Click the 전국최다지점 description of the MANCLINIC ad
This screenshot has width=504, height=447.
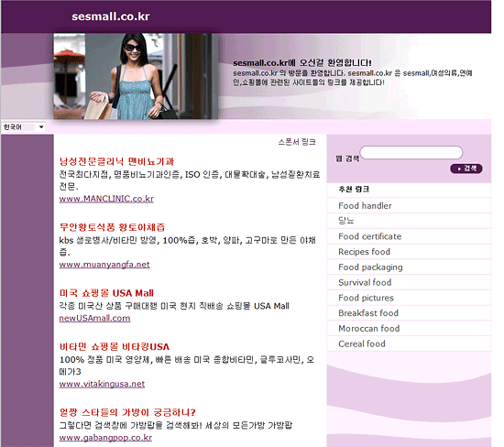(190, 180)
